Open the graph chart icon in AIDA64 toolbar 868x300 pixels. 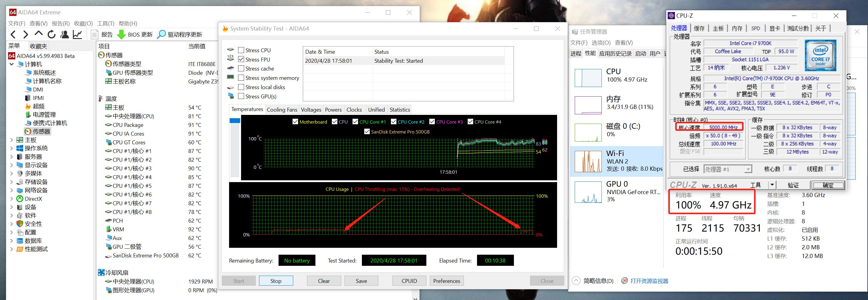[77, 34]
